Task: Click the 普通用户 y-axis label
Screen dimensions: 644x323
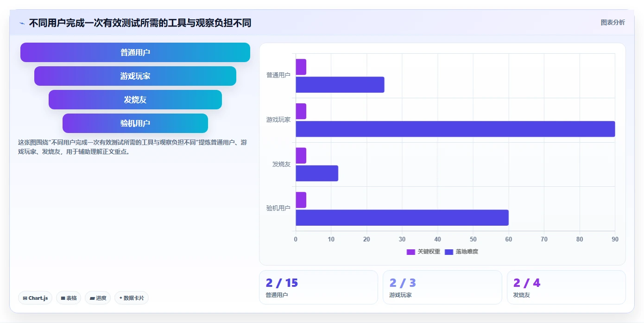Action: pos(278,75)
